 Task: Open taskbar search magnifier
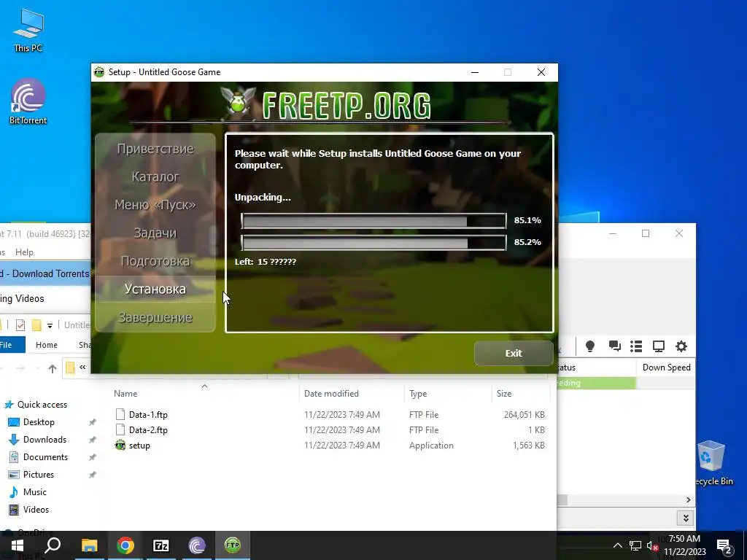pos(53,545)
